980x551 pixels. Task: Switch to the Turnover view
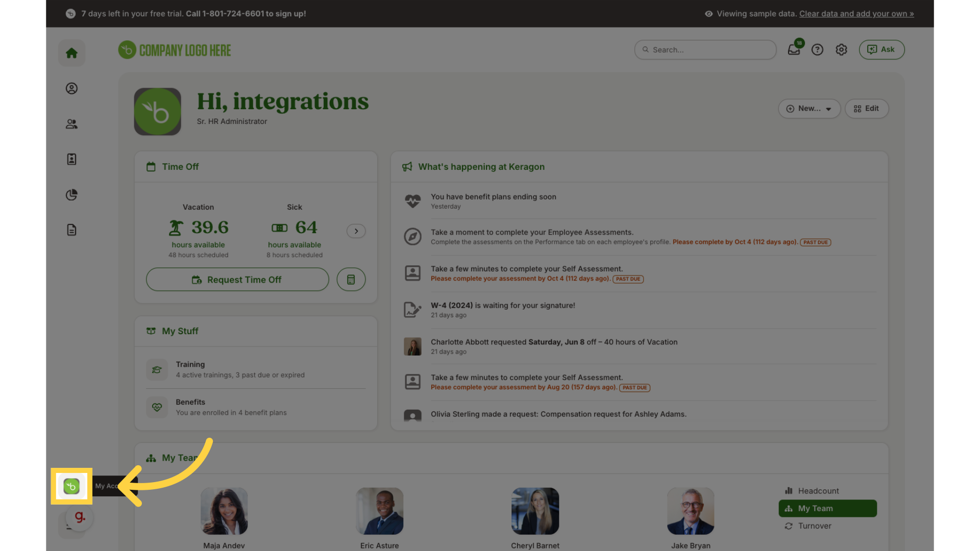814,525
